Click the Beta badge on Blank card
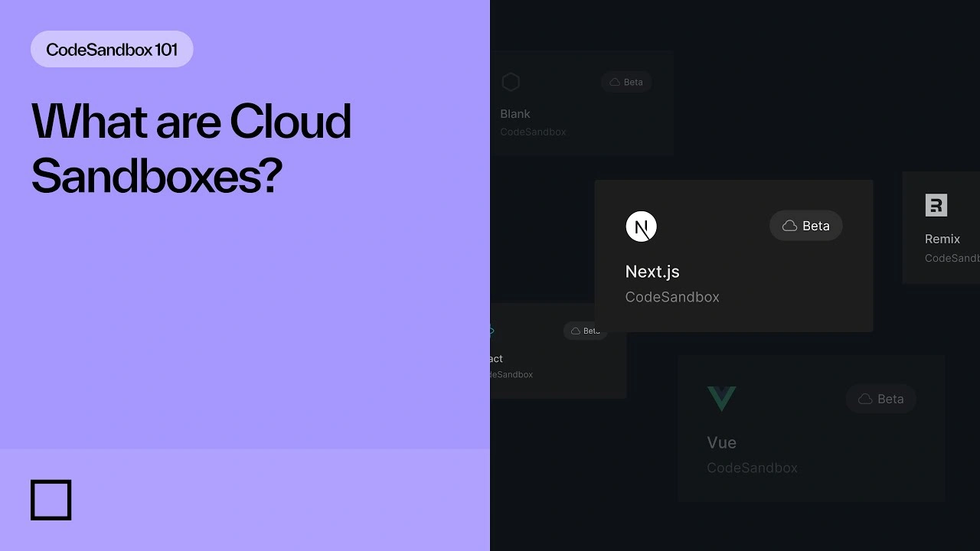This screenshot has width=980, height=551. click(x=626, y=82)
